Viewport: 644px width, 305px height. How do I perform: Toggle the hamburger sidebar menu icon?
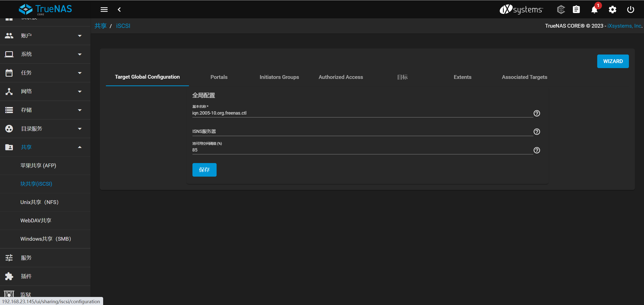coord(104,10)
